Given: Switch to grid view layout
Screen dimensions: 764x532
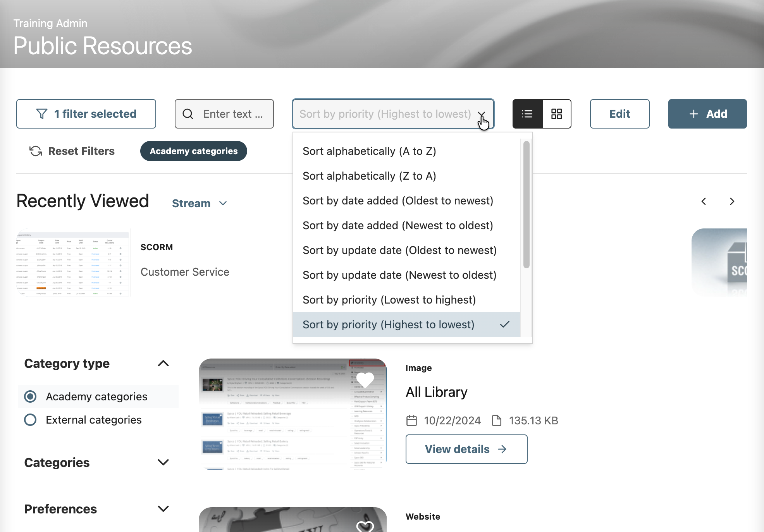Looking at the screenshot, I should (557, 114).
